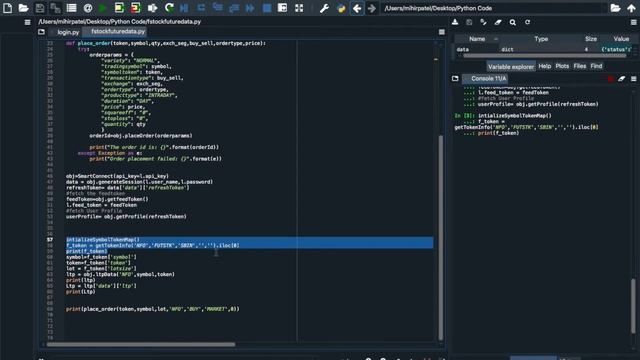Click the highlighted intializeSymbolTokenMap() line

103,240
